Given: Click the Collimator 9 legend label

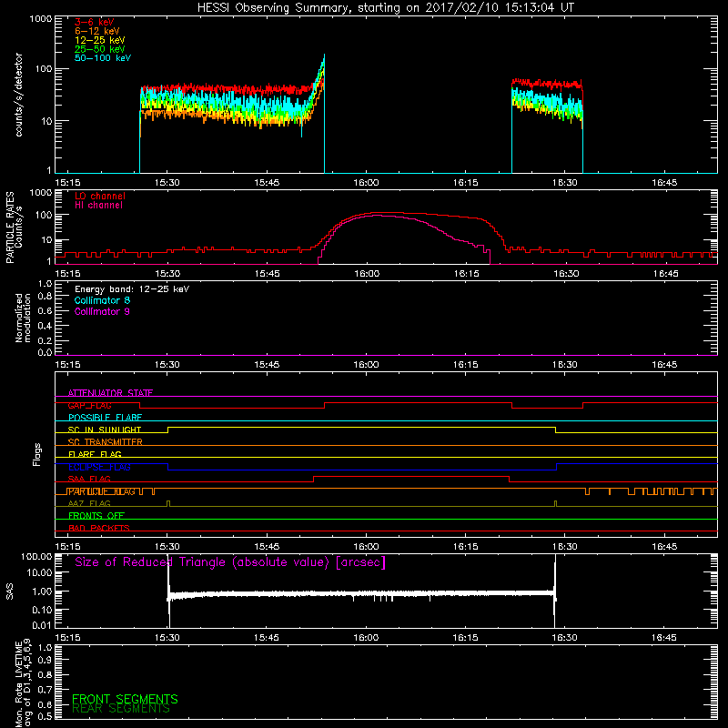Looking at the screenshot, I should point(102,311).
